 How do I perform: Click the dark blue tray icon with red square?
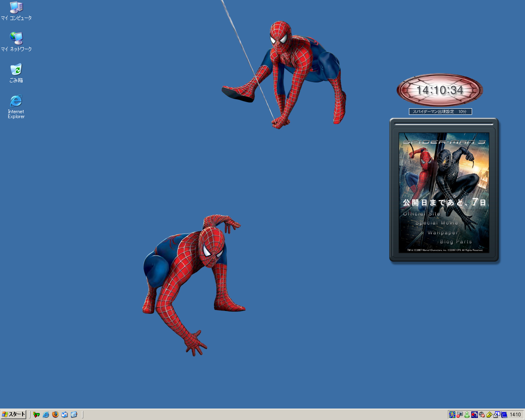[475, 415]
